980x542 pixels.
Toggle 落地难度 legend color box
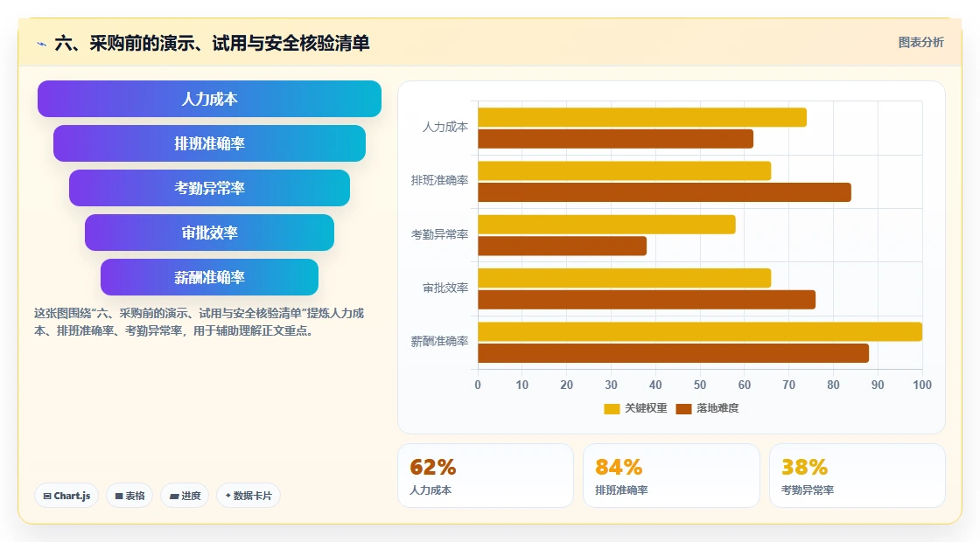tap(683, 408)
